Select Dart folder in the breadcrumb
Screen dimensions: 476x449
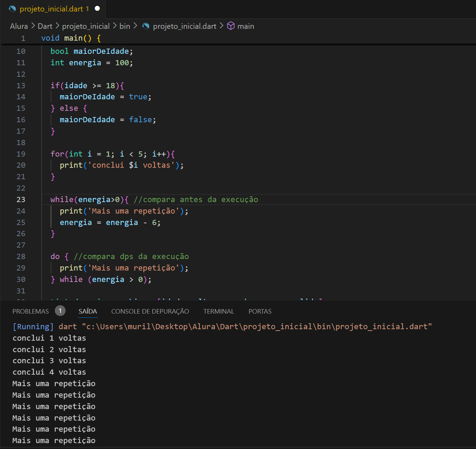click(45, 26)
